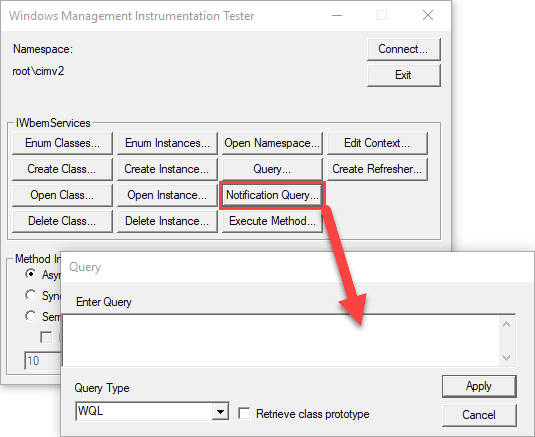535x437 pixels.
Task: Click the Connect... button
Action: [x=404, y=49]
